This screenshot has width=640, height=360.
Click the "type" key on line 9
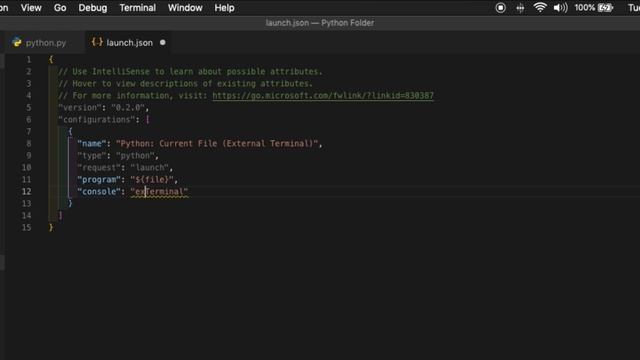click(x=92, y=156)
